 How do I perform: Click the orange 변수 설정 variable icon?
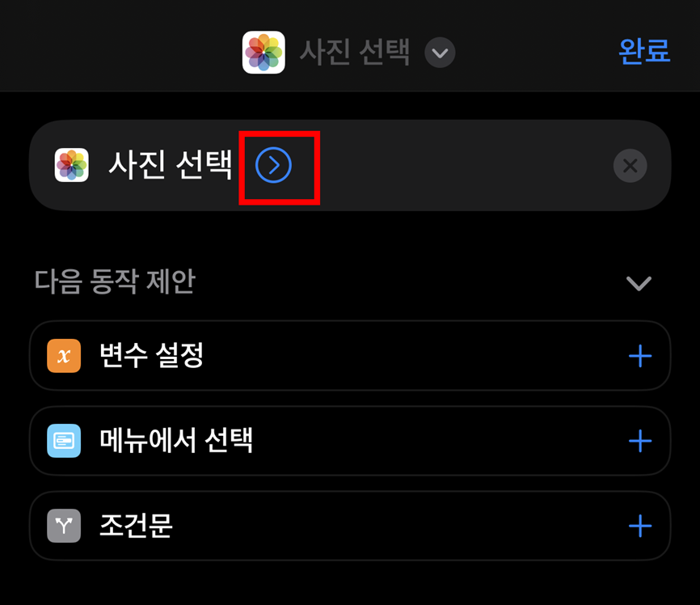[64, 356]
